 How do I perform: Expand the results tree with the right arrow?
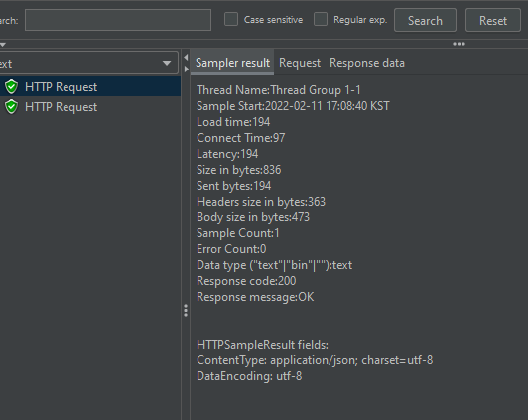pos(186,70)
